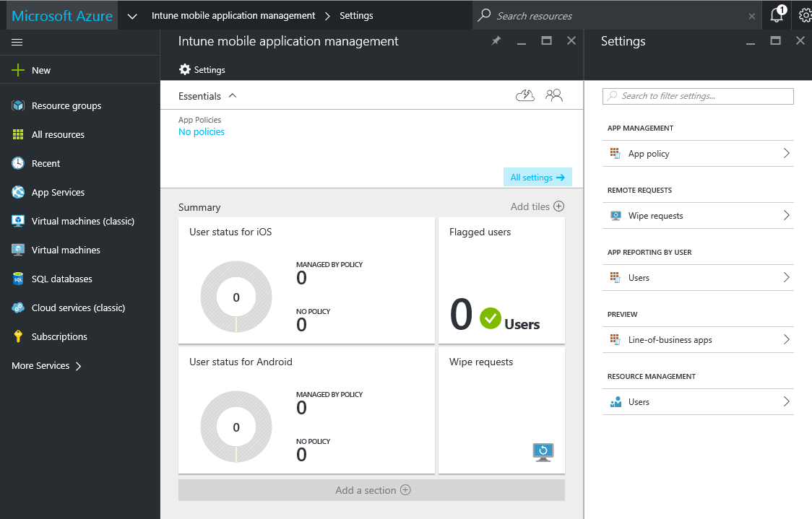Collapse the Essentials section

coord(232,95)
